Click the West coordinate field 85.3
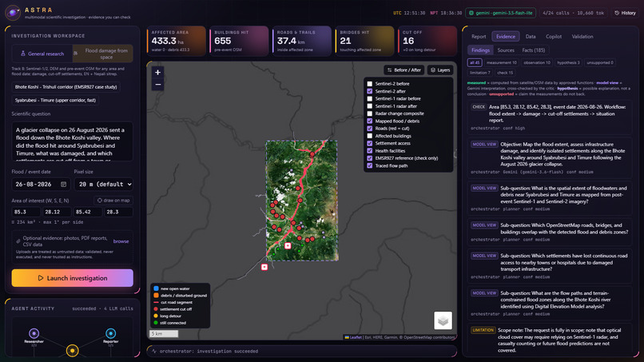This screenshot has height=362, width=644. pyautogui.click(x=26, y=212)
